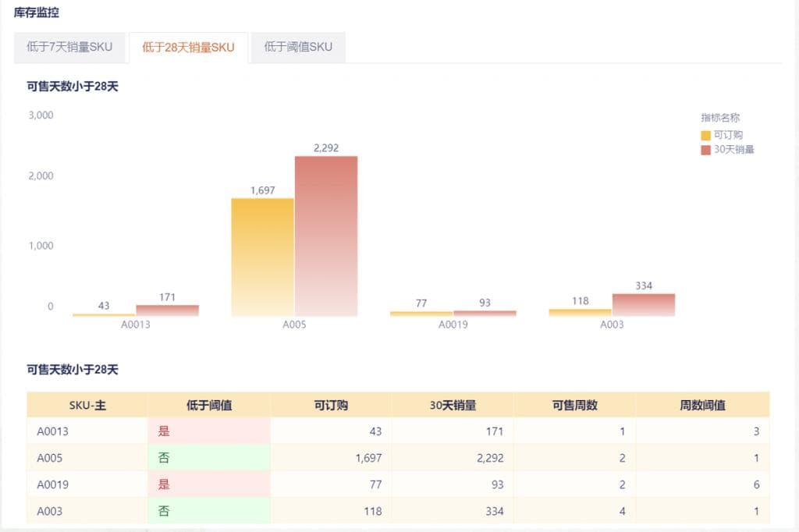Click the 334 value in table

click(494, 511)
